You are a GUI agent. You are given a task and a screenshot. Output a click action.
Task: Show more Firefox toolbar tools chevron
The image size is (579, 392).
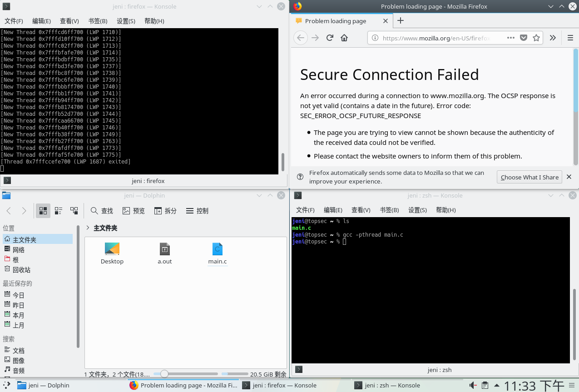point(553,38)
